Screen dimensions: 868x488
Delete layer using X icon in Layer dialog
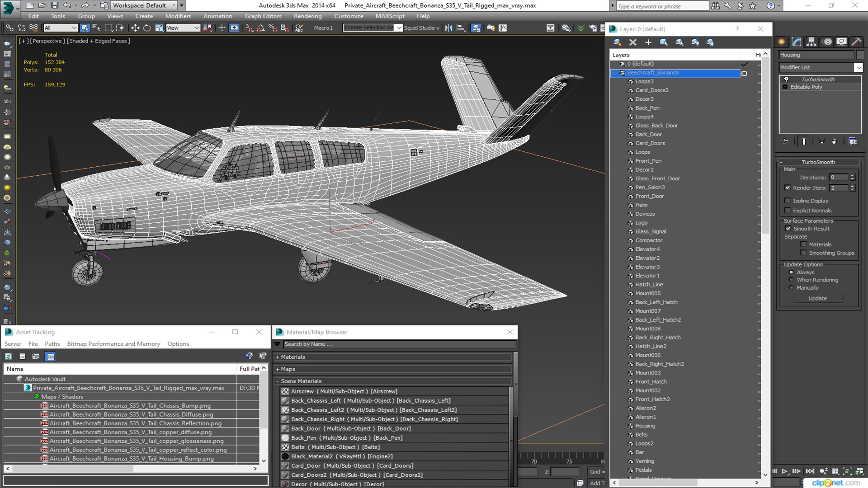click(633, 42)
